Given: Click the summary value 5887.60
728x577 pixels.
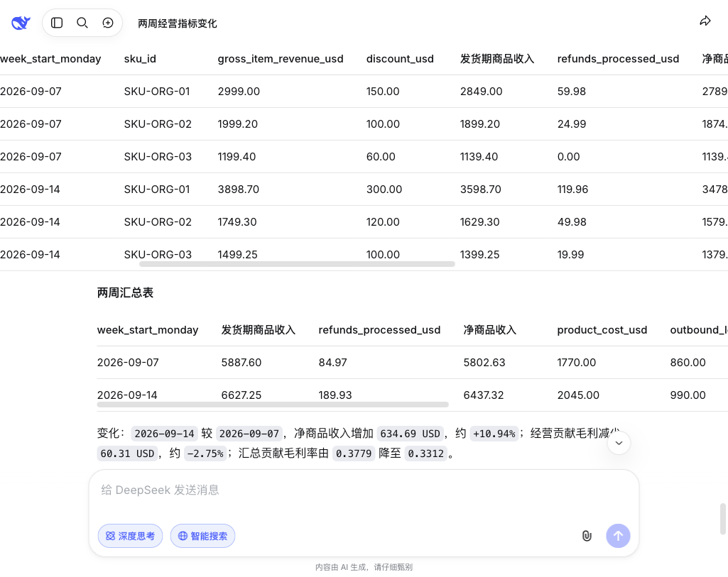Looking at the screenshot, I should (241, 362).
